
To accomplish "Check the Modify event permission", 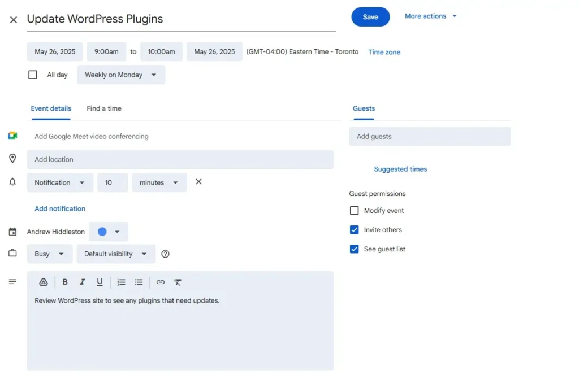I will (x=354, y=211).
